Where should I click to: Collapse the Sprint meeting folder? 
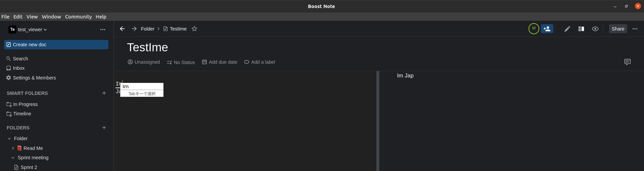[x=13, y=158]
